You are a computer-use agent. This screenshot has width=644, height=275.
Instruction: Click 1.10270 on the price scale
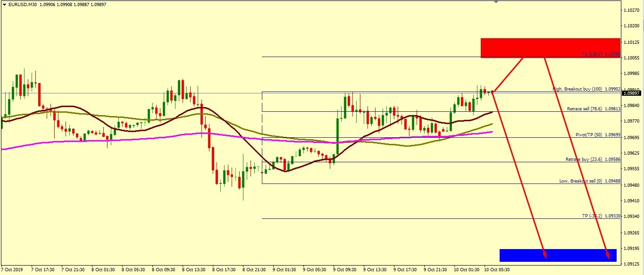(631, 10)
